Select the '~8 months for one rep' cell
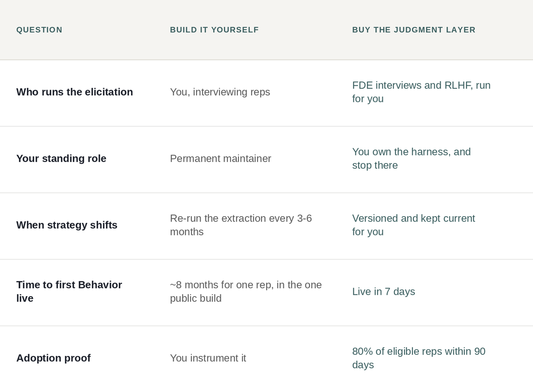The image size is (533, 392). click(x=246, y=292)
